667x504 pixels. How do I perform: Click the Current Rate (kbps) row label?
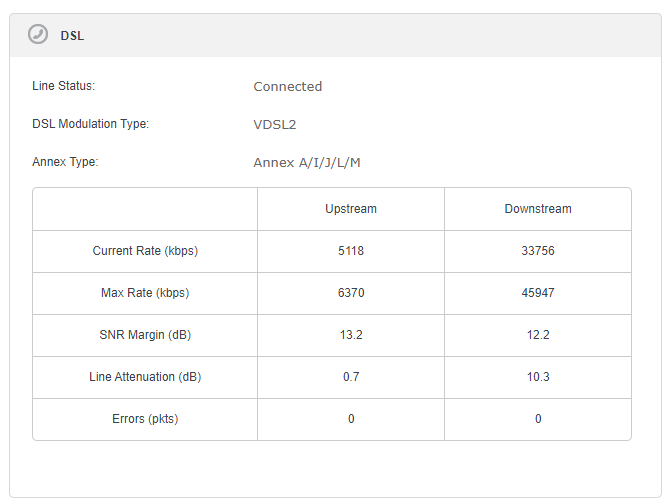tap(145, 251)
